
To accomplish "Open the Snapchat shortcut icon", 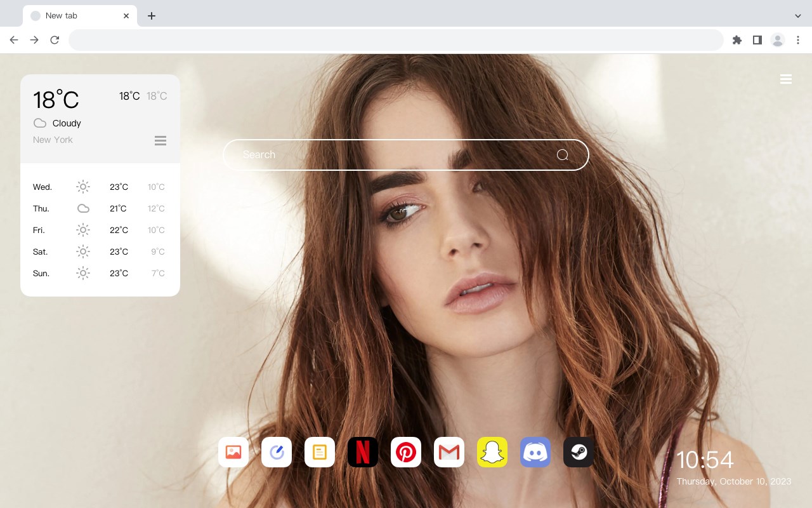I will tap(492, 452).
